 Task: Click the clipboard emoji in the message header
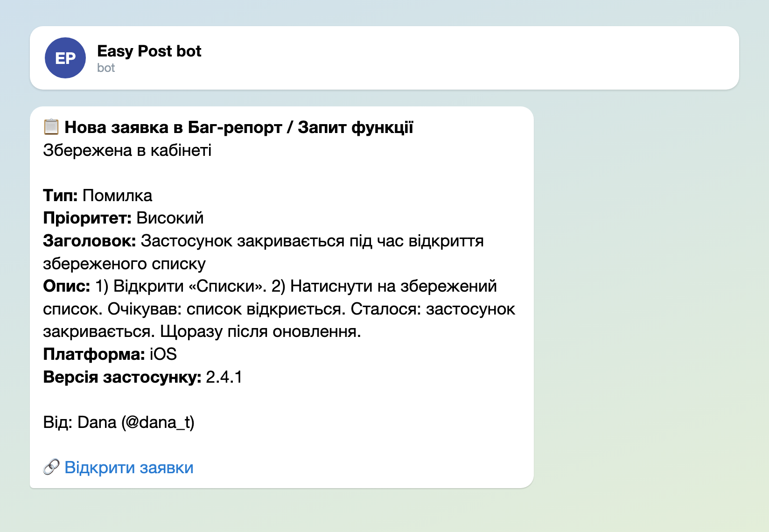pyautogui.click(x=51, y=126)
